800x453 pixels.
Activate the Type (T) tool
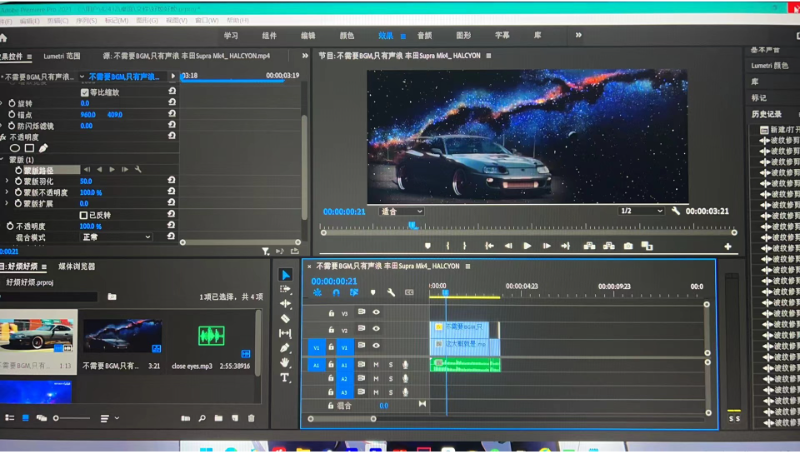(x=285, y=378)
